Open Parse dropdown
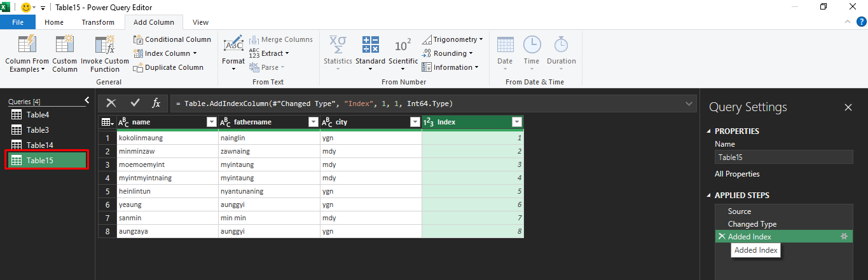The height and width of the screenshot is (280, 868). 266,67
